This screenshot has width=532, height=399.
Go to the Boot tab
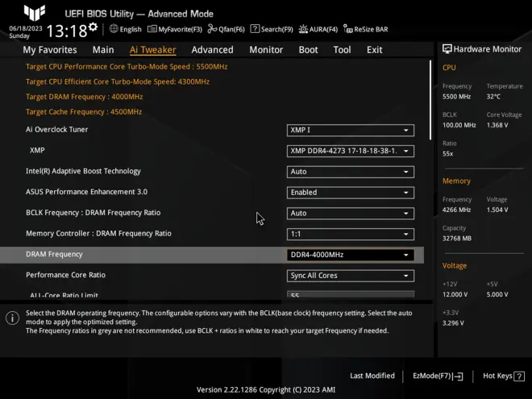[308, 50]
